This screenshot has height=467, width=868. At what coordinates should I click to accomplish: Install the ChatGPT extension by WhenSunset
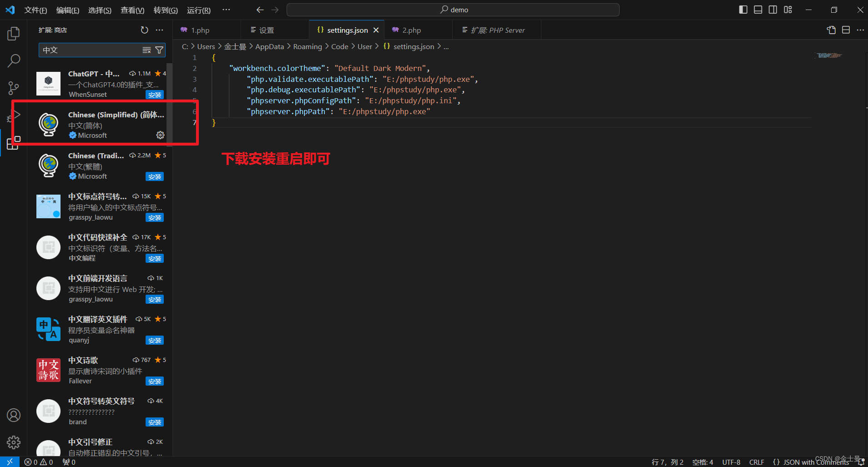click(x=155, y=95)
